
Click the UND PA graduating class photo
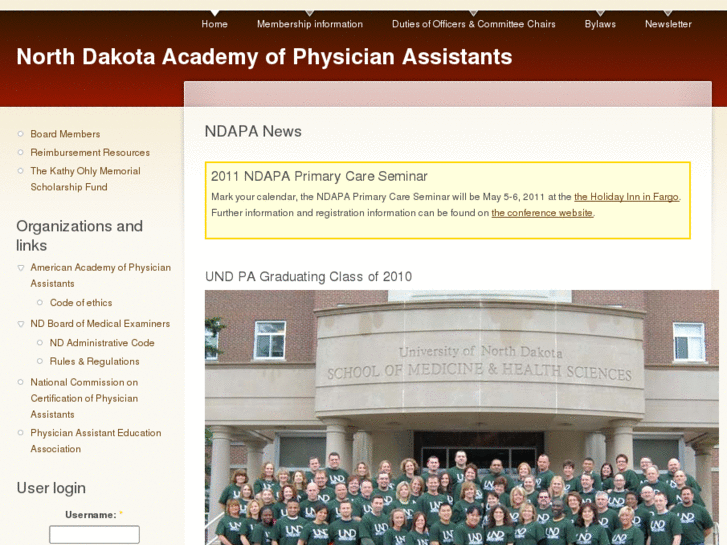pyautogui.click(x=462, y=417)
